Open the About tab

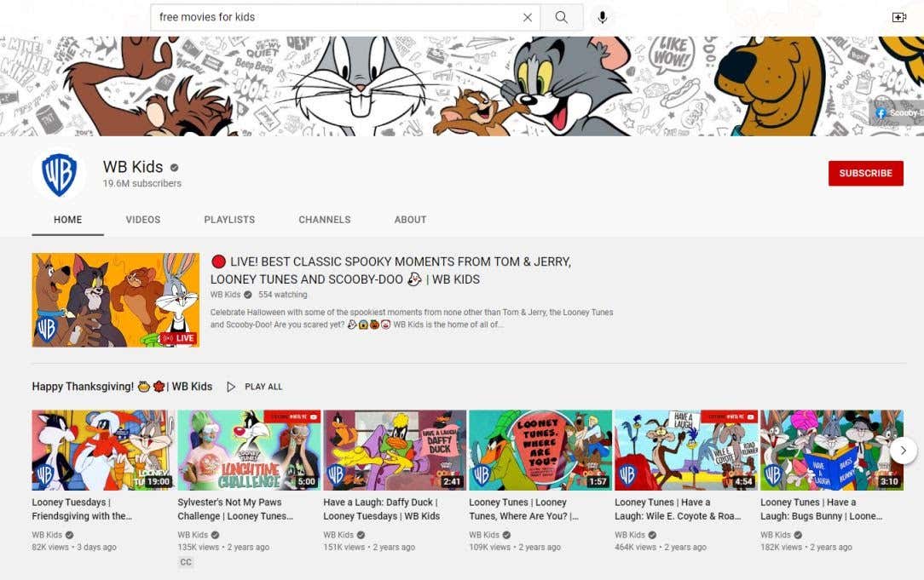[x=410, y=220]
